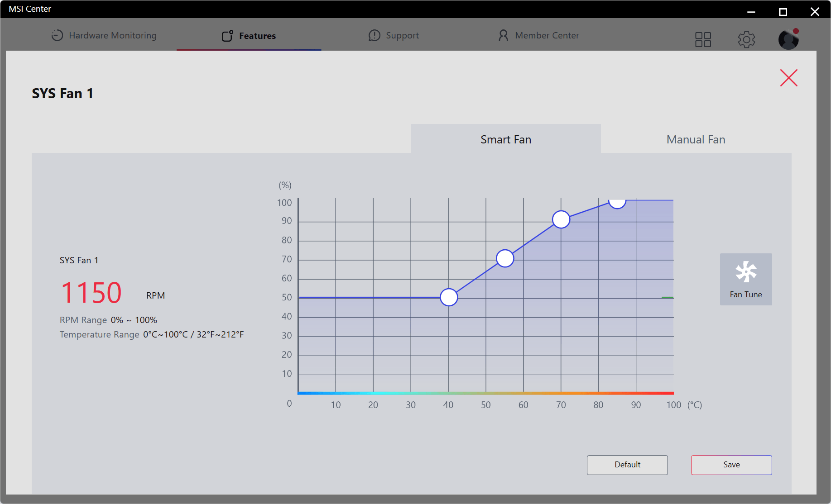Reset fan curve with Default button

[627, 465]
